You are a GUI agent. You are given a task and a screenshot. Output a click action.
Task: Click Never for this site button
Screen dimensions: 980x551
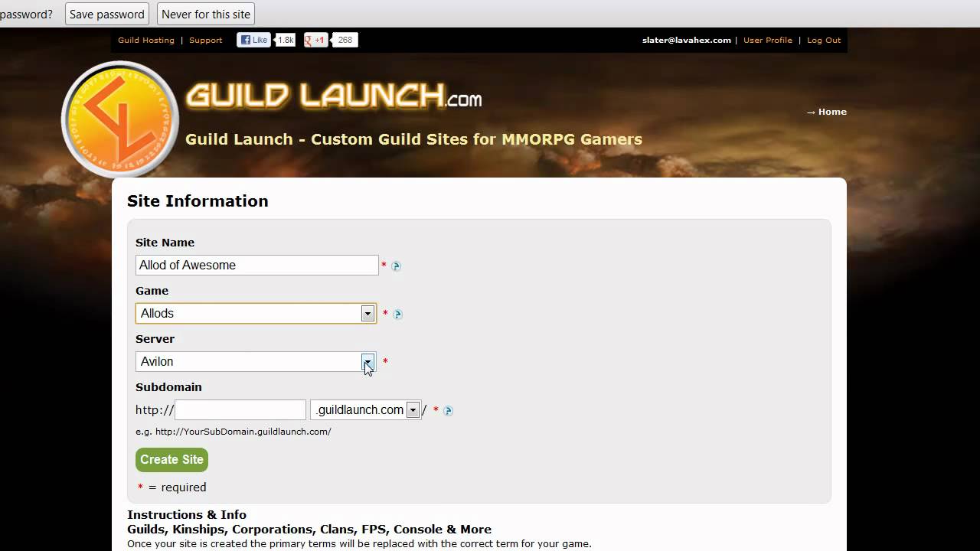206,14
